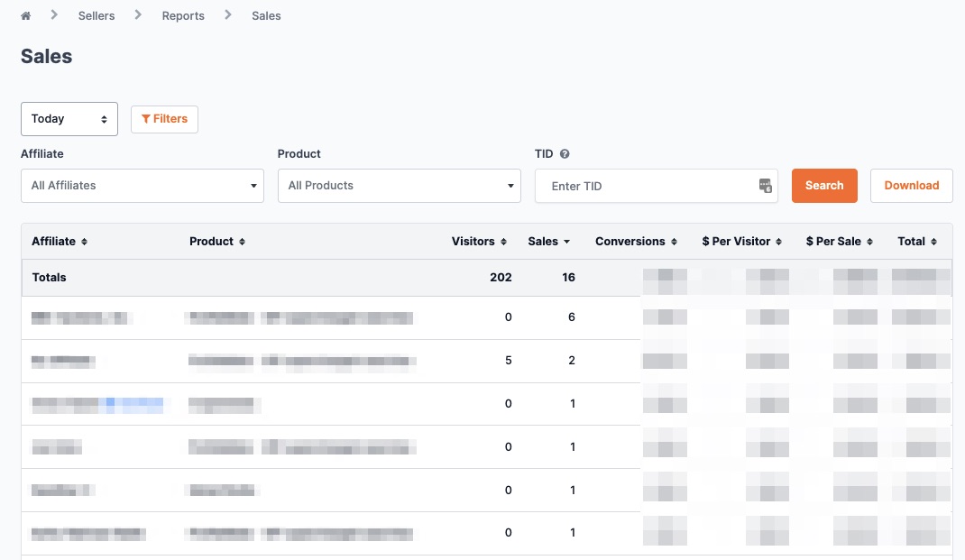Go to Sellers in breadcrumb

(96, 16)
